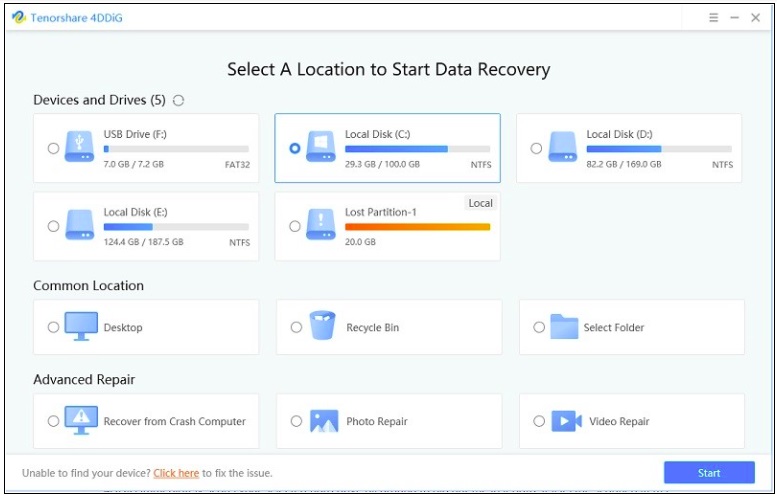Select the USB Drive (F:) radio button
Viewport: 777px width, 497px height.
[54, 148]
